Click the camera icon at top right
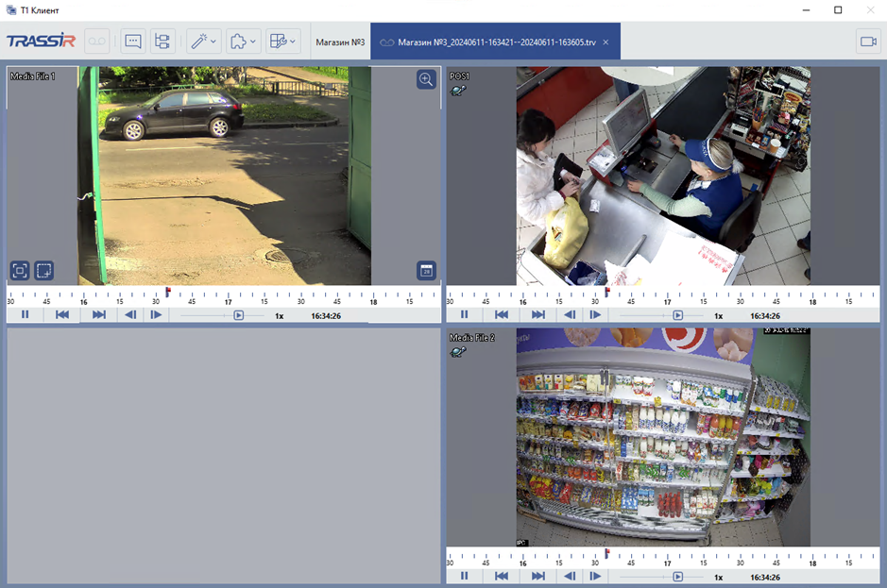This screenshot has width=887, height=588. tap(867, 42)
